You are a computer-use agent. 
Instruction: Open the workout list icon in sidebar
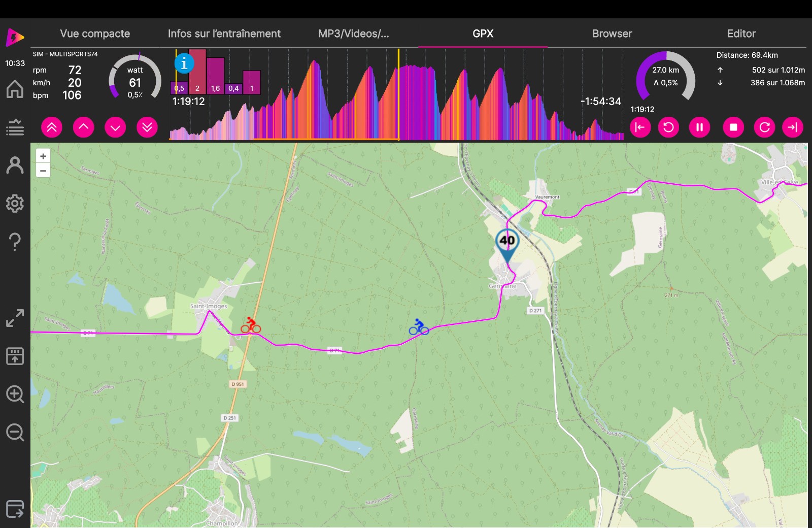[15, 127]
